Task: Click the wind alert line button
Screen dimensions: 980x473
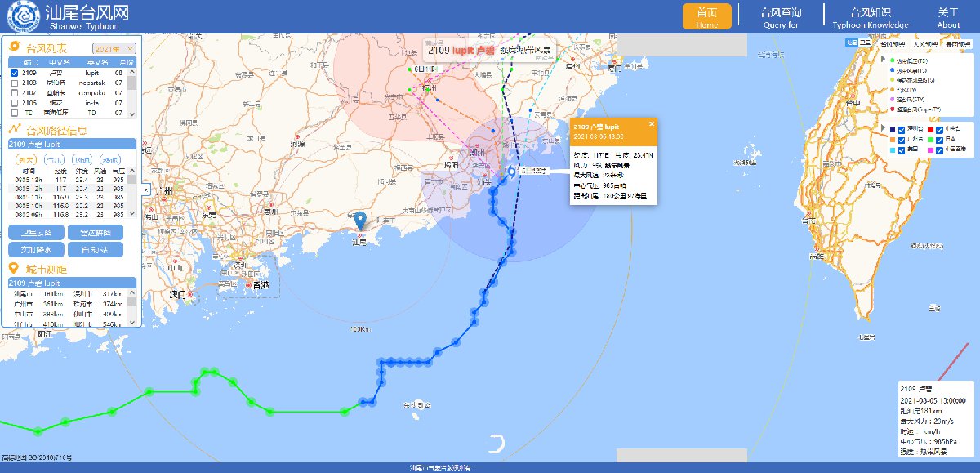Action: pyautogui.click(x=925, y=44)
